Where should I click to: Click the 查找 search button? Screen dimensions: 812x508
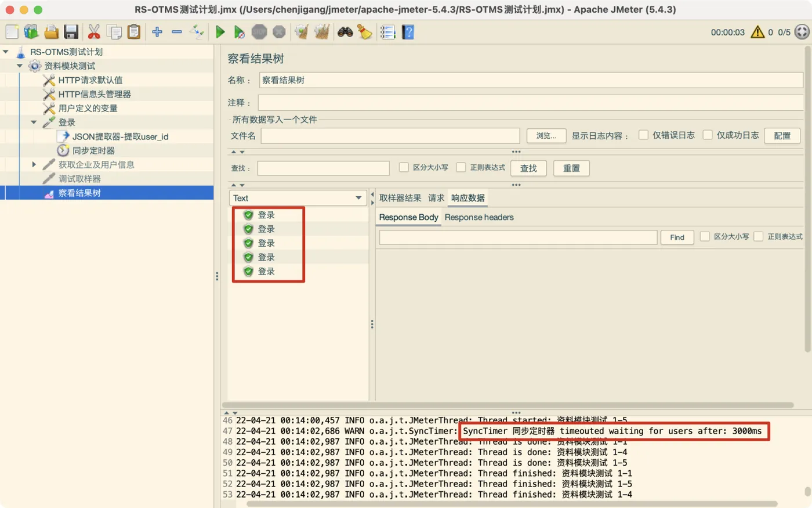coord(528,168)
